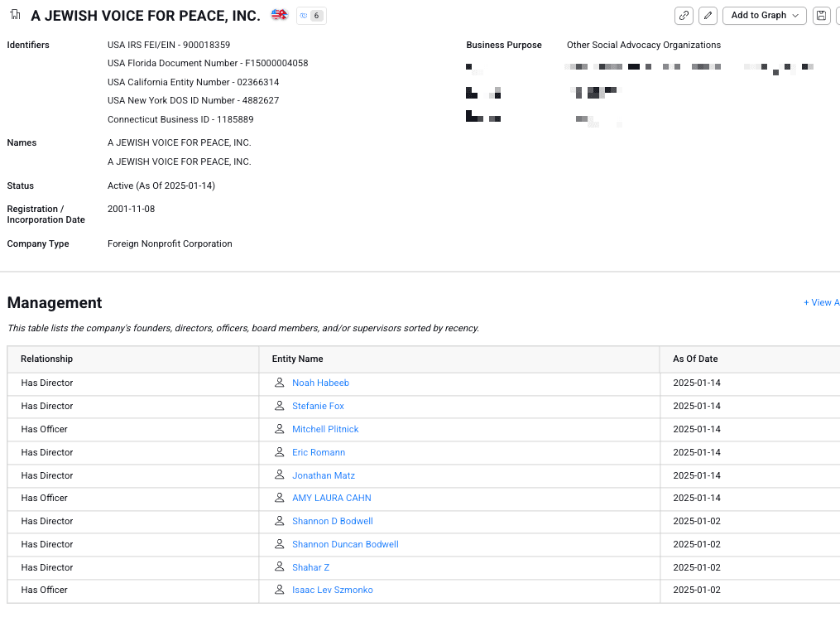The width and height of the screenshot is (840, 617).
Task: Select Eric Romann from management table
Action: point(319,452)
